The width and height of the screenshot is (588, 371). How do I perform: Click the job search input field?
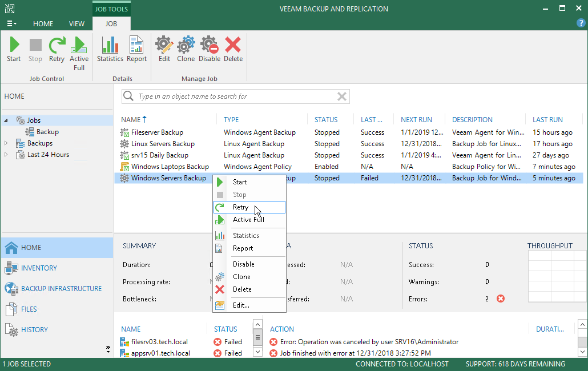(236, 96)
